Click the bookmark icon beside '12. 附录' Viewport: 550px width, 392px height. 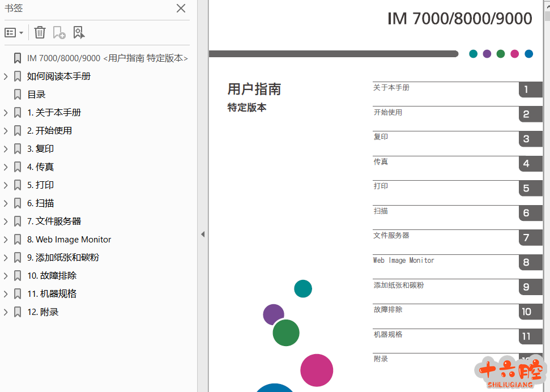pos(18,312)
